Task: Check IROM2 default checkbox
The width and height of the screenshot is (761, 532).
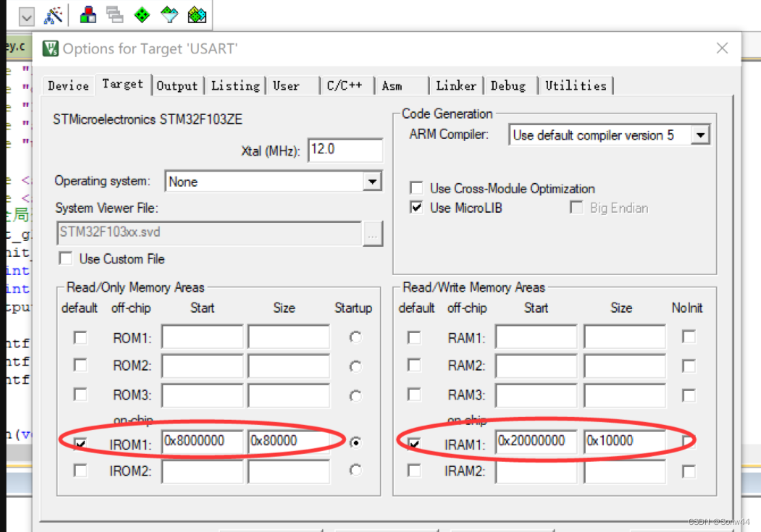Action: tap(80, 470)
